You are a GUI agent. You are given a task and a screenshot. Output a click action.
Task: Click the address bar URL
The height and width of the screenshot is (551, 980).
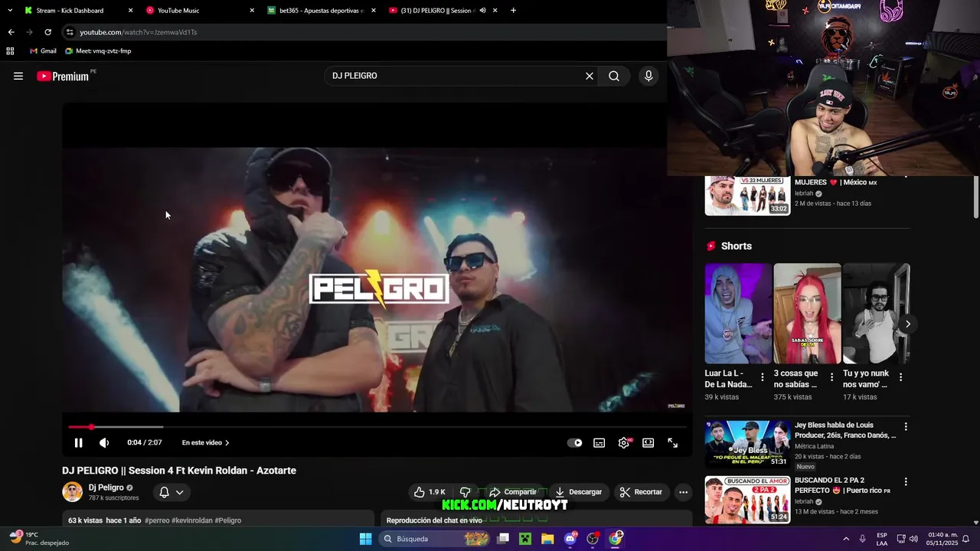[139, 32]
